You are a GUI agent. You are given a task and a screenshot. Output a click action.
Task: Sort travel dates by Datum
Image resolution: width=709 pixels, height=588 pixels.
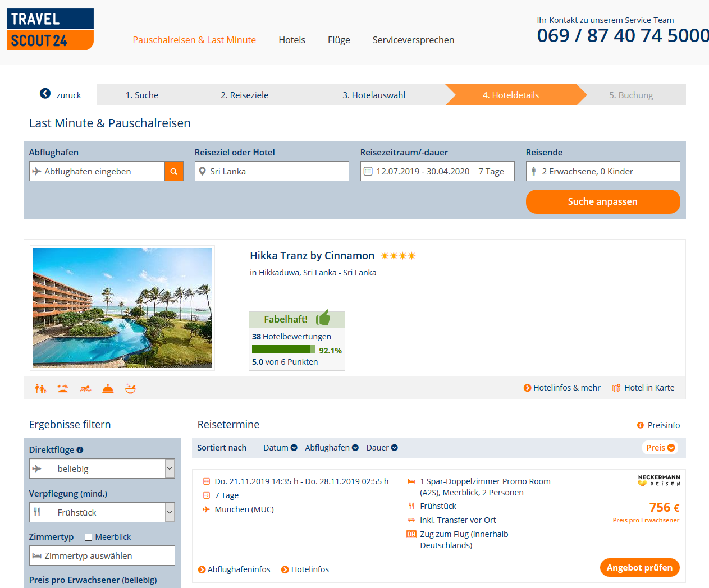pyautogui.click(x=280, y=448)
